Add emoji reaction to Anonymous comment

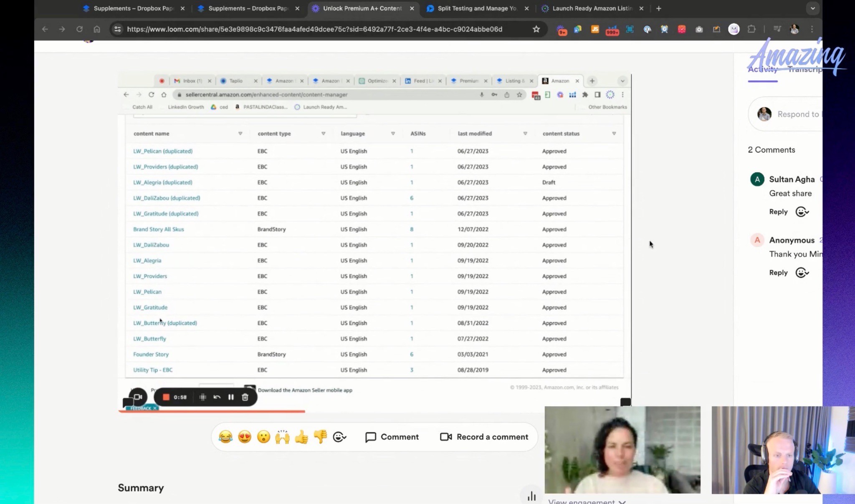pos(802,273)
